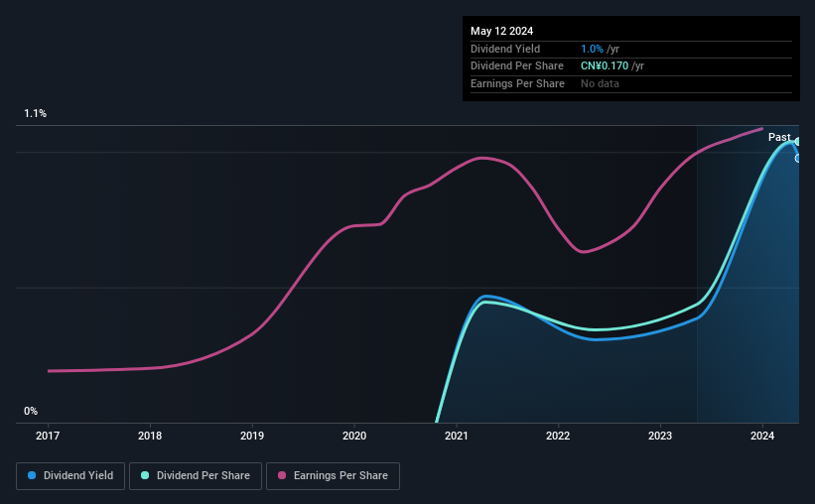Select the 2023 x-axis label
815x504 pixels.
click(660, 436)
